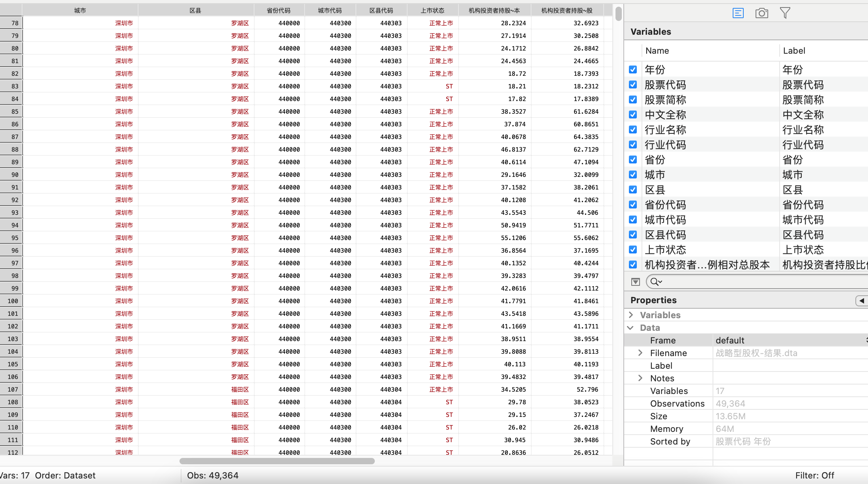
Task: Click the 上市状态 column header
Action: pos(432,10)
